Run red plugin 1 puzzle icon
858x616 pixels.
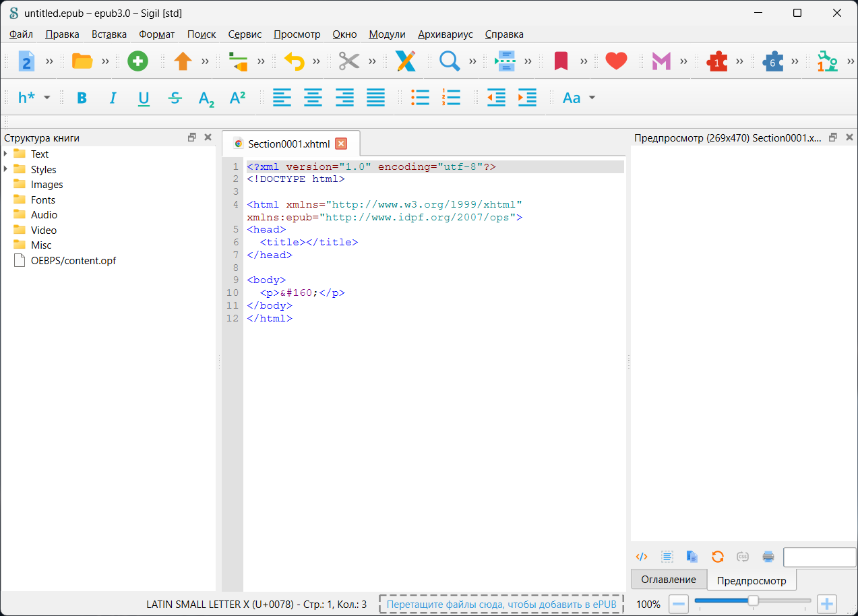[717, 61]
